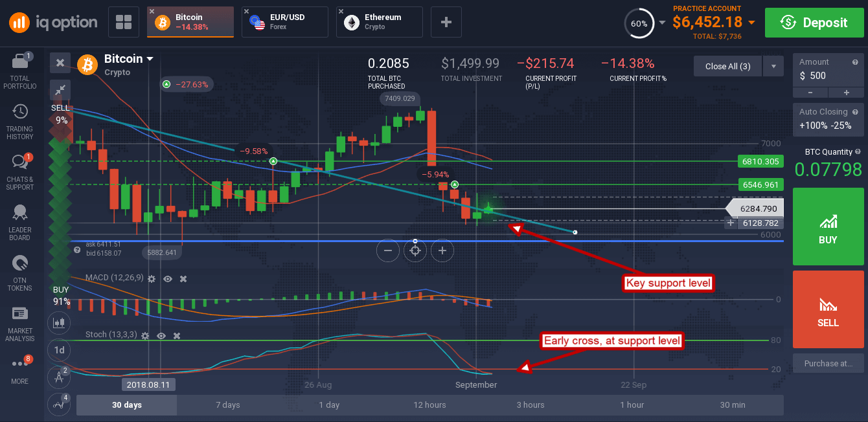Screen dimensions: 868x422
Task: Open MACD indicator settings gear
Action: [152, 278]
